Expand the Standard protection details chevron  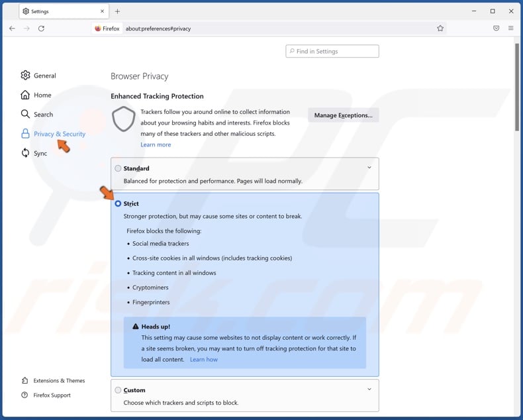pos(369,167)
